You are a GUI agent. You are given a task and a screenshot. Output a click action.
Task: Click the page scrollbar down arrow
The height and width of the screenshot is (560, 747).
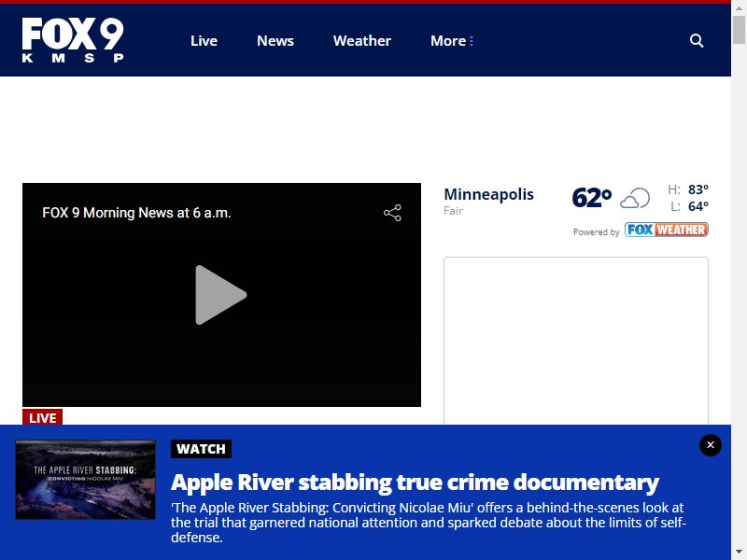pyautogui.click(x=739, y=553)
